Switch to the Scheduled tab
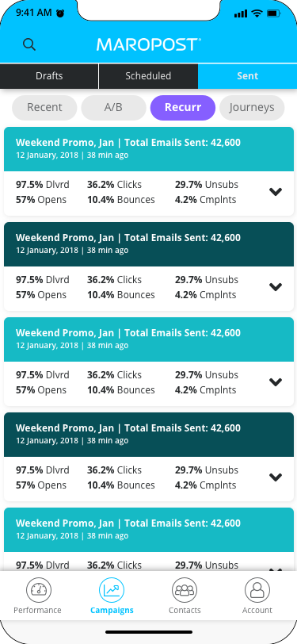The image size is (297, 644). (148, 76)
